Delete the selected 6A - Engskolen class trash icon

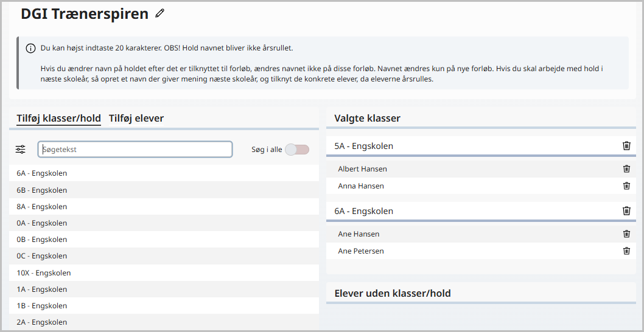[x=626, y=211]
